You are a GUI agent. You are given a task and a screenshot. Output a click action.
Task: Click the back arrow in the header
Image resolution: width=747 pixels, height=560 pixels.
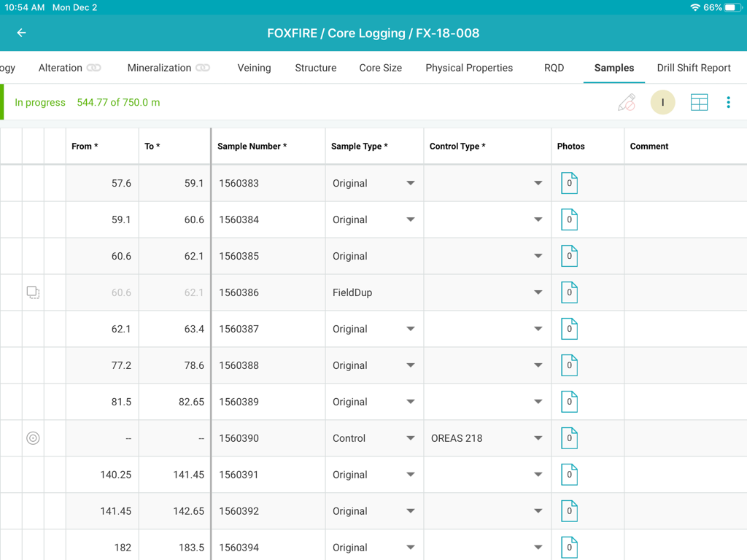click(20, 33)
